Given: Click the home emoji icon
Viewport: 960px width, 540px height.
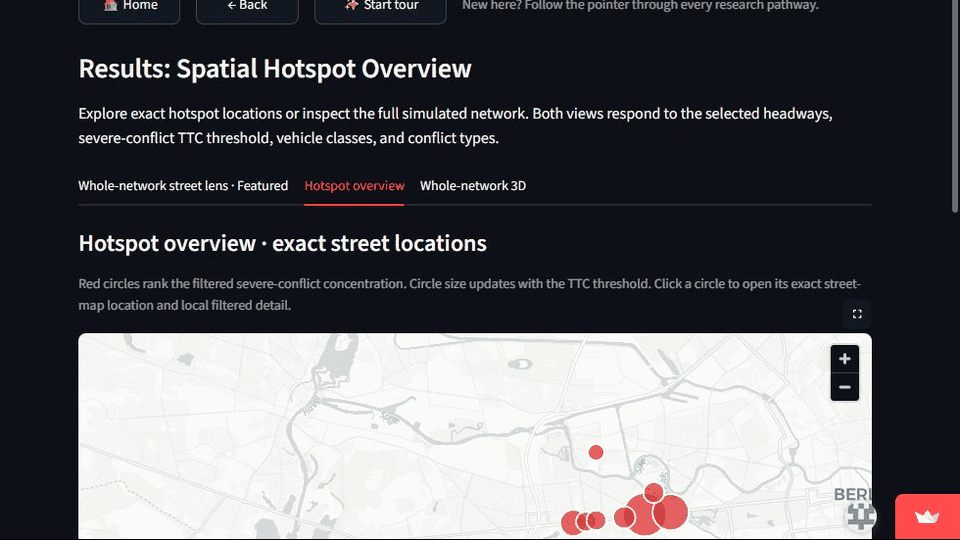Looking at the screenshot, I should coord(110,6).
